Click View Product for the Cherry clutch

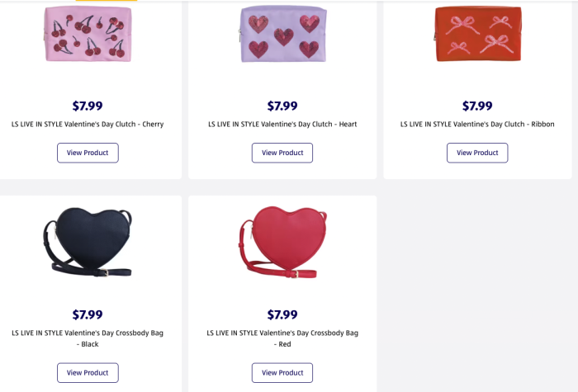(x=88, y=153)
